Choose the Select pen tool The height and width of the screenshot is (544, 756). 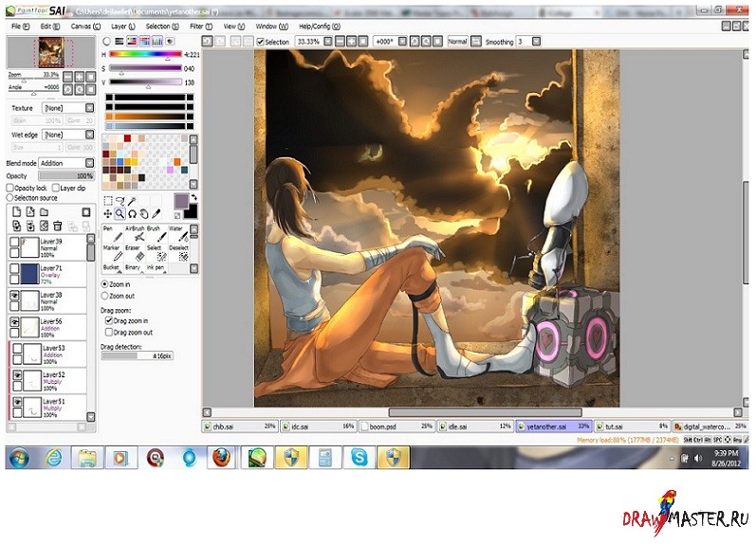157,253
